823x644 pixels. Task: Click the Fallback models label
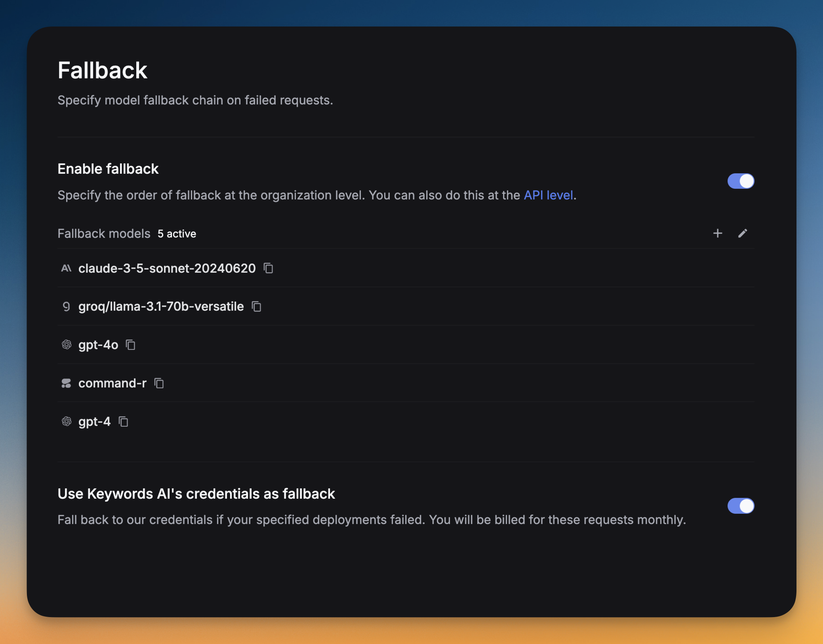(104, 234)
